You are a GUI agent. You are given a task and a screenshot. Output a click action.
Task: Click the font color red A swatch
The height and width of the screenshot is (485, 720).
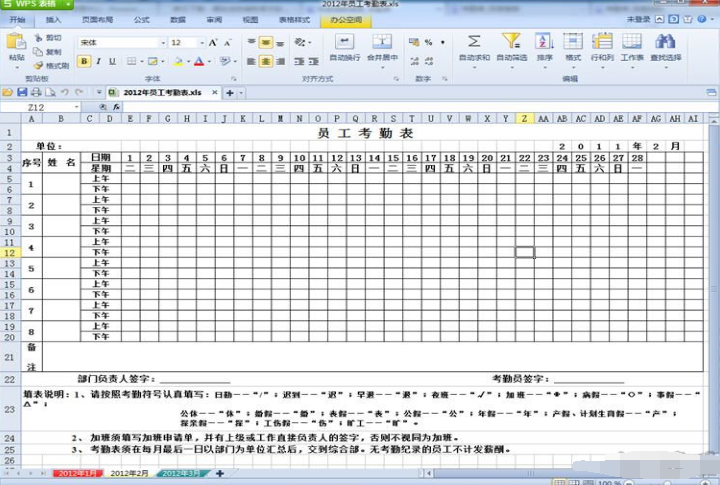[198, 61]
